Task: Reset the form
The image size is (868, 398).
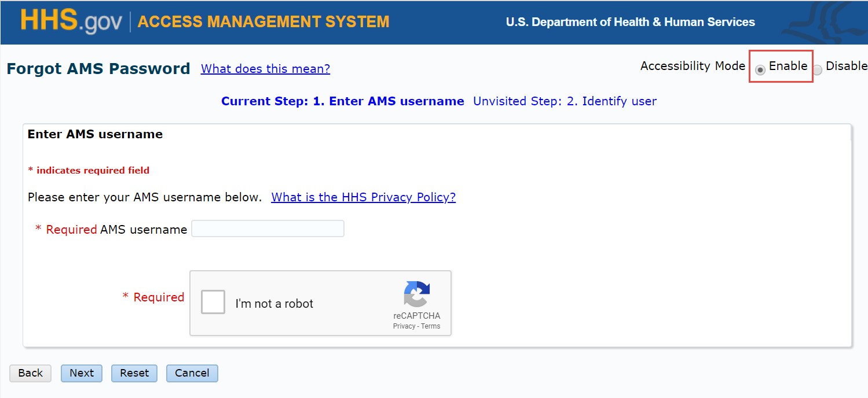Action: click(x=134, y=373)
